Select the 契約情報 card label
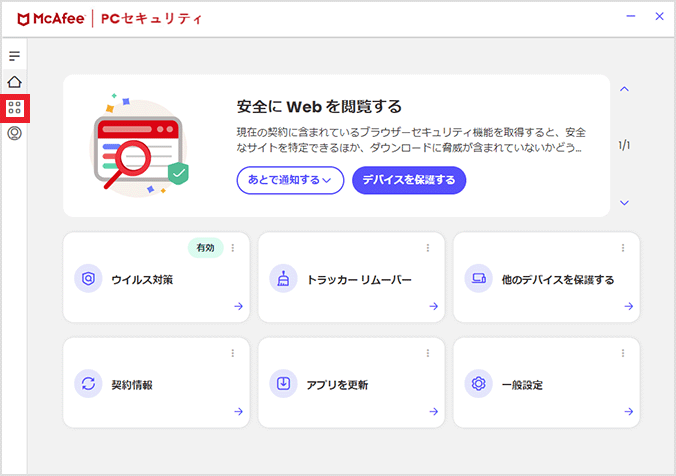Viewport: 676px width, 476px height. pyautogui.click(x=132, y=385)
